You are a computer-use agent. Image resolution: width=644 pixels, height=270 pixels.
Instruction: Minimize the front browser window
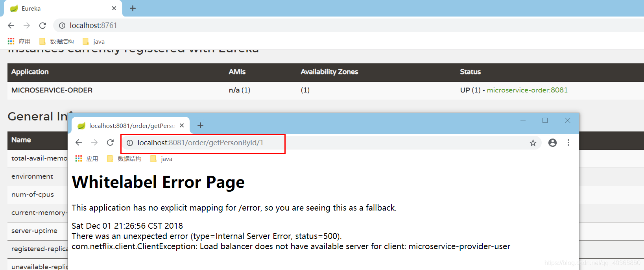pos(523,120)
